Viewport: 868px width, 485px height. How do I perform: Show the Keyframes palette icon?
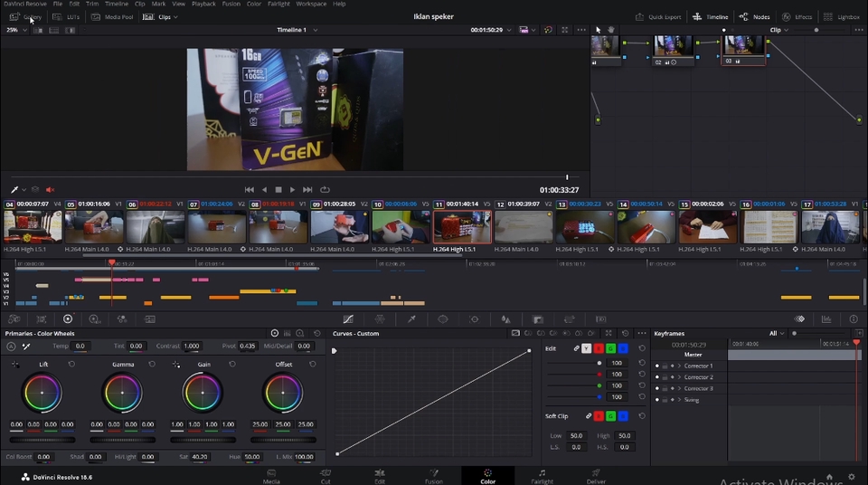coord(800,319)
